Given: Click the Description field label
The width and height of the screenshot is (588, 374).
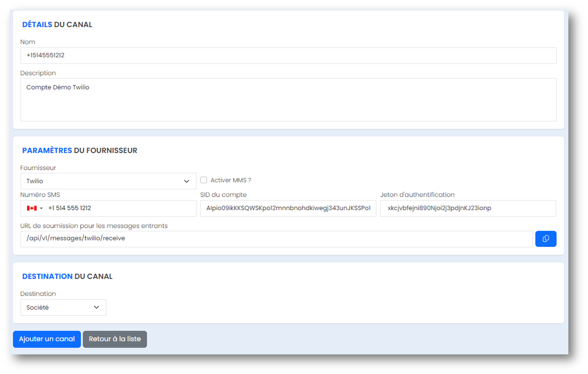Looking at the screenshot, I should [38, 73].
